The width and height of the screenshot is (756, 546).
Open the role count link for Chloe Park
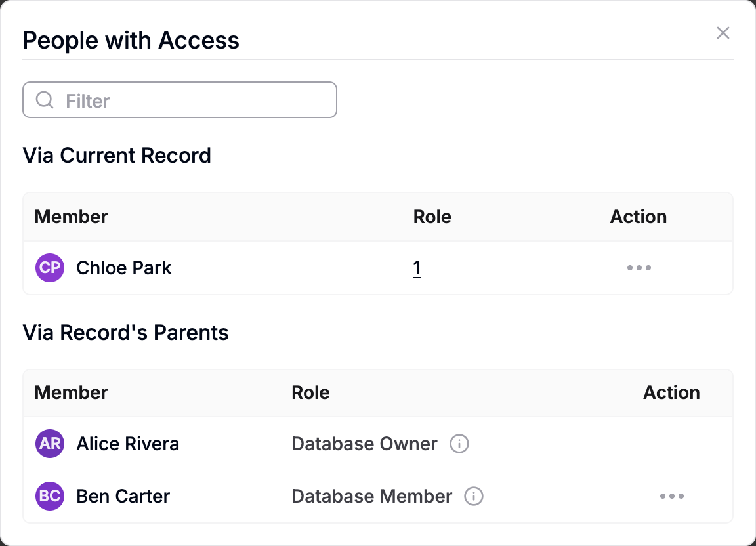pyautogui.click(x=417, y=268)
